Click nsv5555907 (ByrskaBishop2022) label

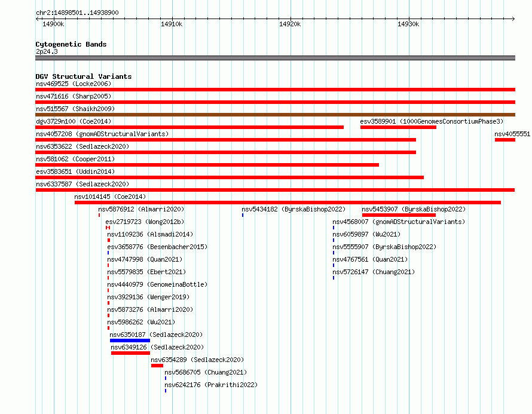[384, 247]
